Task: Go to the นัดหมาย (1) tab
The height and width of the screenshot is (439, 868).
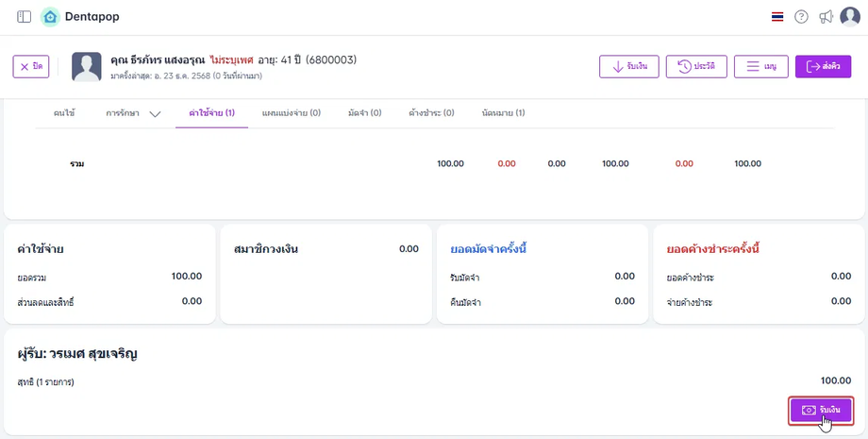Action: [x=503, y=113]
